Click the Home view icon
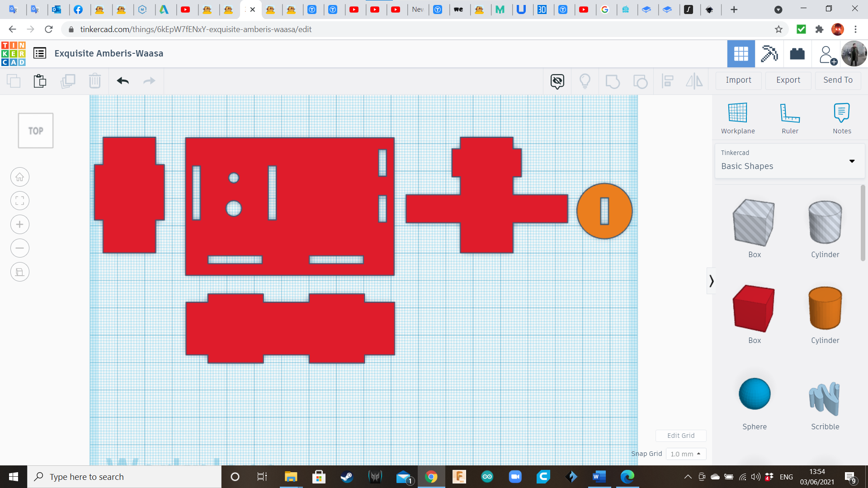This screenshot has width=868, height=488. (20, 177)
